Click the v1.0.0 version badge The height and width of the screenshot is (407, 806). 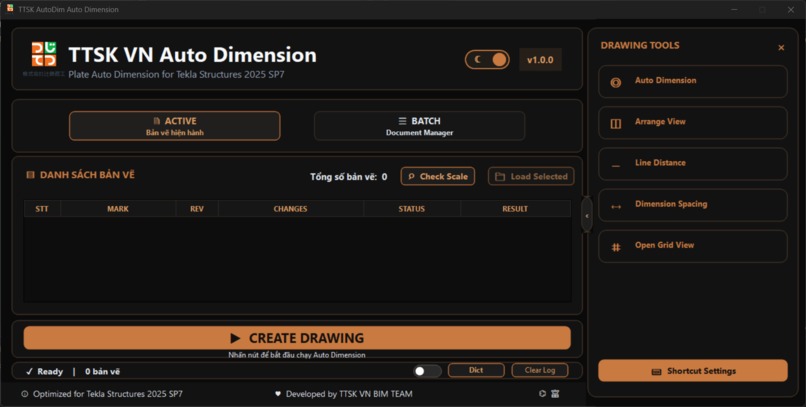pos(540,60)
